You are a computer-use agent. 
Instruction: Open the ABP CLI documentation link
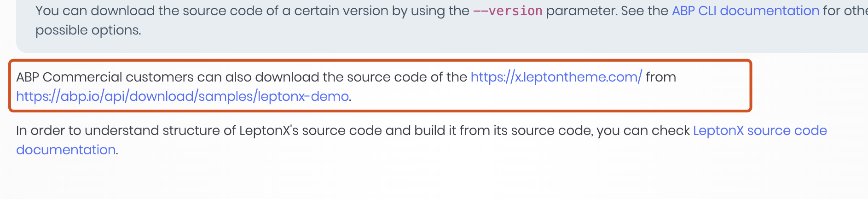point(745,11)
